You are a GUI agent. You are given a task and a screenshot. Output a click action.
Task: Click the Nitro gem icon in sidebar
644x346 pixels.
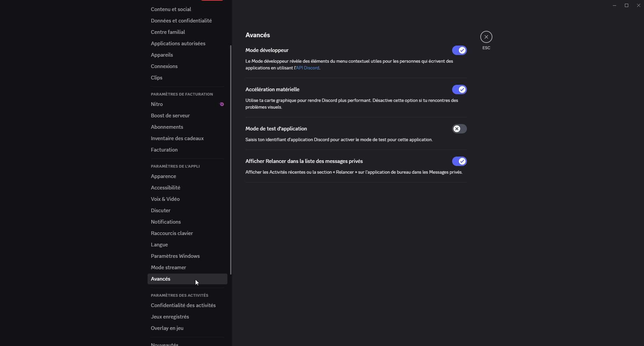222,104
